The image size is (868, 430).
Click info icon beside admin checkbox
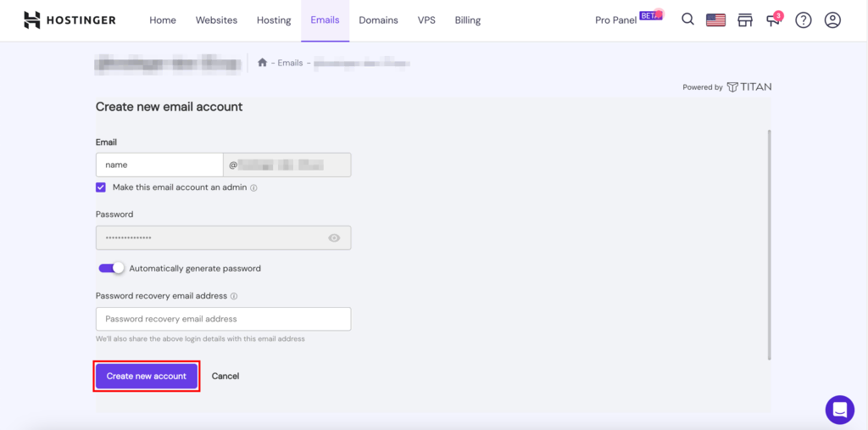pyautogui.click(x=253, y=187)
